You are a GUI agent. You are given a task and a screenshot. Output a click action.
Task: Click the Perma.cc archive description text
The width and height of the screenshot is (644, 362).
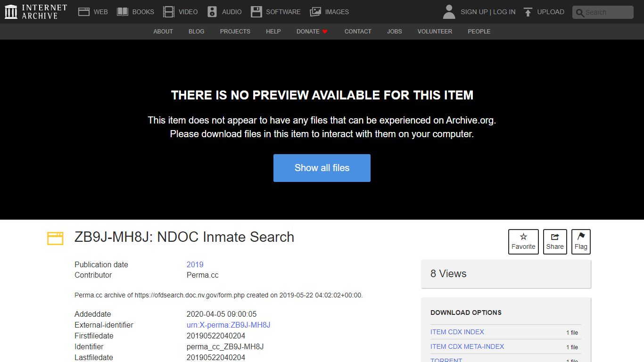pos(219,296)
